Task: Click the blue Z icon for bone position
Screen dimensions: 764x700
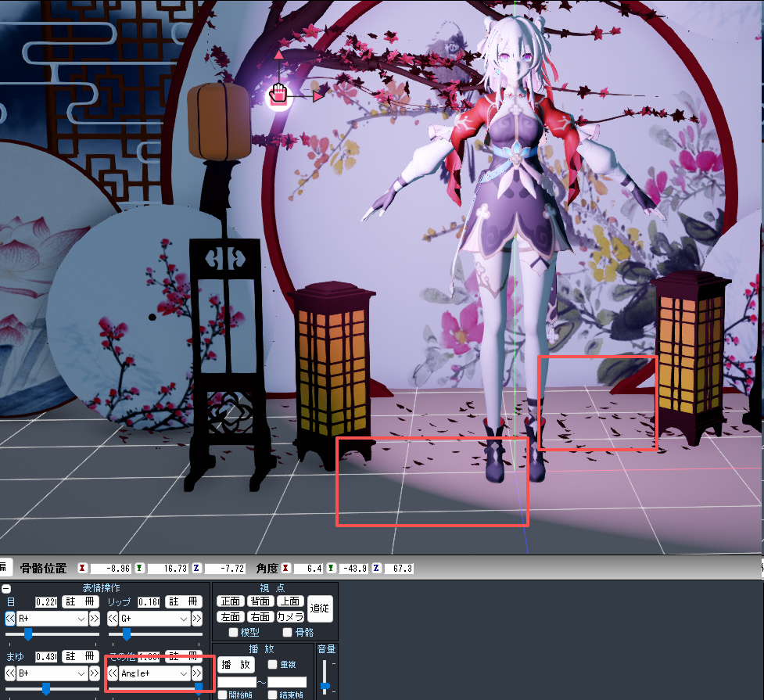Action: pos(196,568)
